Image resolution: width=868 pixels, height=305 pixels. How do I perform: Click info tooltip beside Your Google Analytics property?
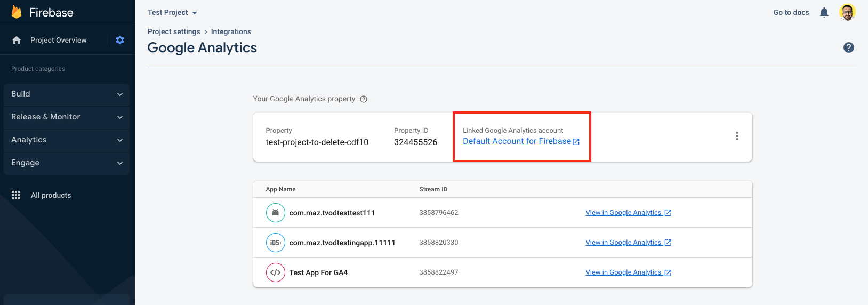(x=364, y=99)
